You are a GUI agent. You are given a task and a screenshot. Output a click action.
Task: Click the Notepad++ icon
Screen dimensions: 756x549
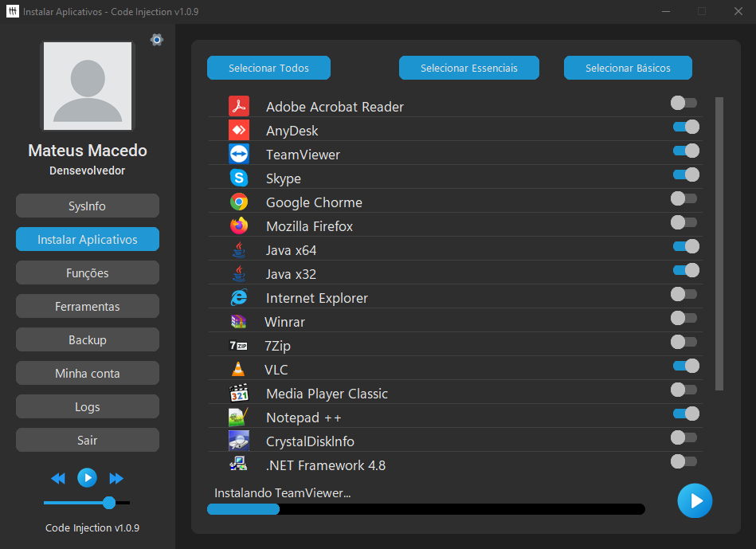pos(239,417)
